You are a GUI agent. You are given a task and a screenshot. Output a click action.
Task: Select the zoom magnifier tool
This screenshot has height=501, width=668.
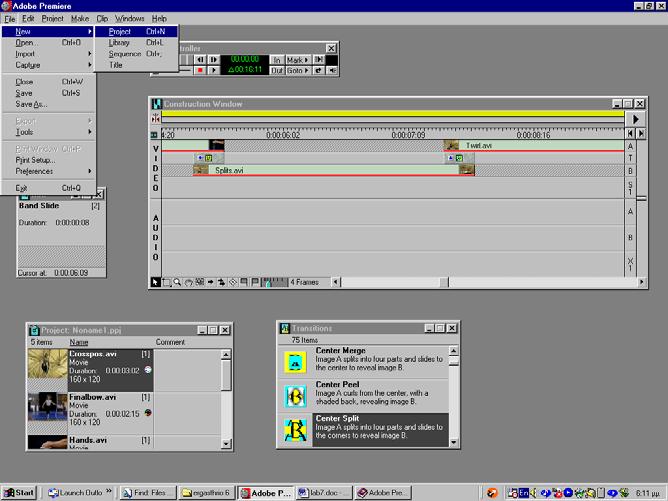point(177,282)
